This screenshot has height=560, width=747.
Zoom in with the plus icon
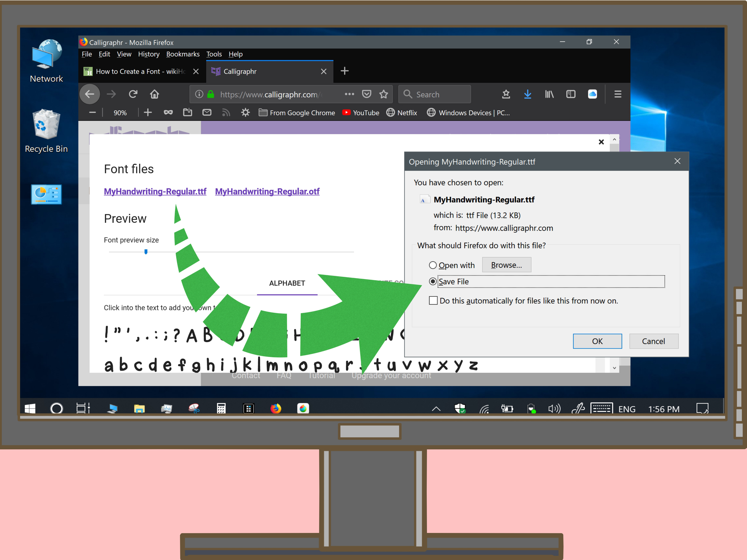[148, 112]
